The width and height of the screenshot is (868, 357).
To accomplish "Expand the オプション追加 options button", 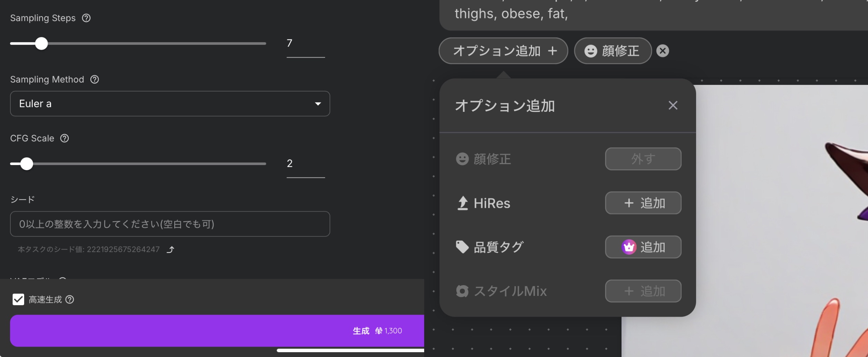I will (x=503, y=51).
